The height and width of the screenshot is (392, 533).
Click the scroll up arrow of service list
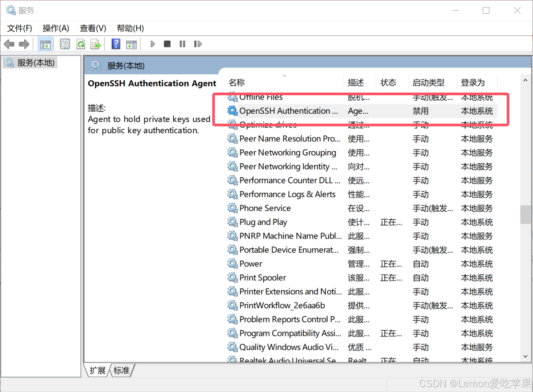tap(525, 81)
